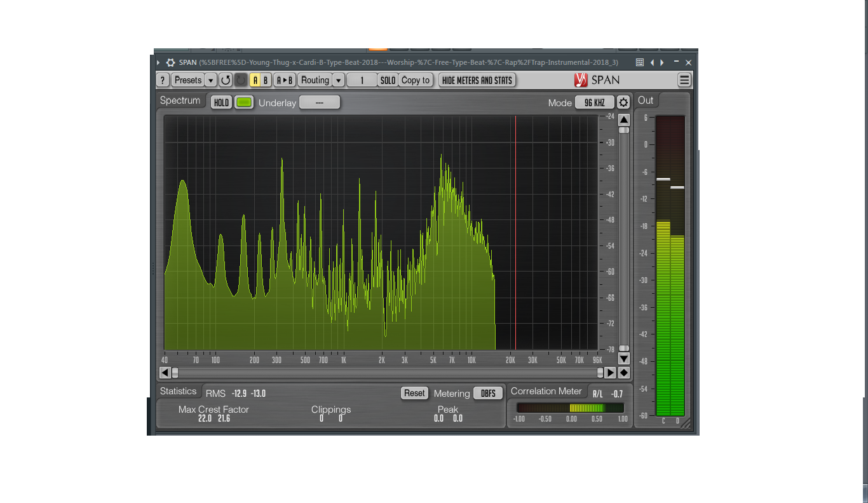Undo the last parameter change
This screenshot has width=868, height=503.
click(226, 80)
